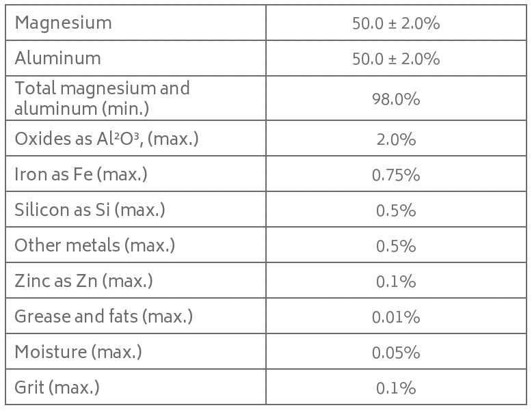Viewport: 532px width, 410px height.
Task: Select the Grit 0.1% value cell
Action: (x=395, y=388)
